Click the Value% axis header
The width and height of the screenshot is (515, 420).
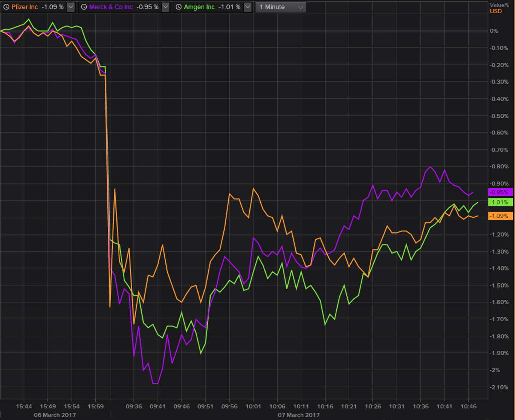pos(498,5)
